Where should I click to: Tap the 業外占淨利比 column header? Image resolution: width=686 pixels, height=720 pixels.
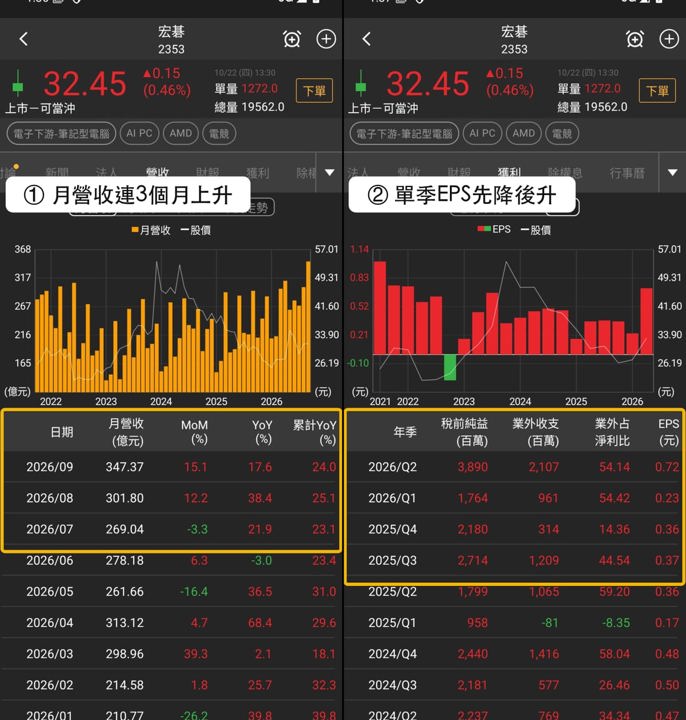[x=612, y=432]
